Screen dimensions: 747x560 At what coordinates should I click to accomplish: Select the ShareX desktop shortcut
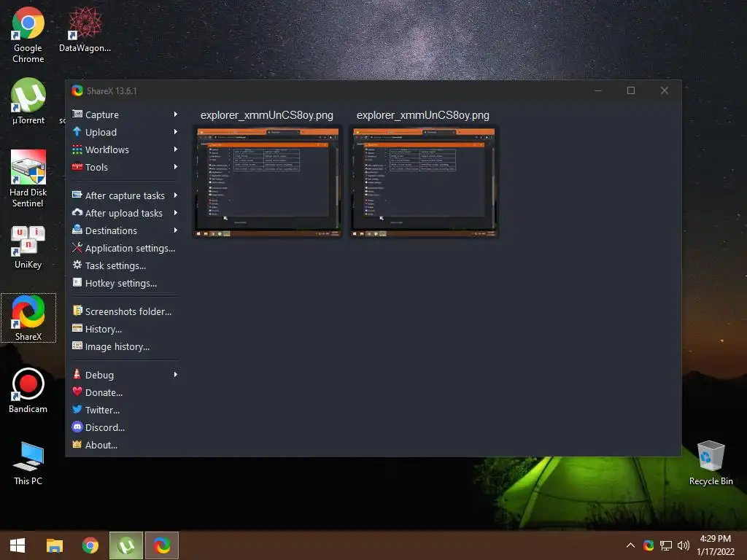[28, 318]
